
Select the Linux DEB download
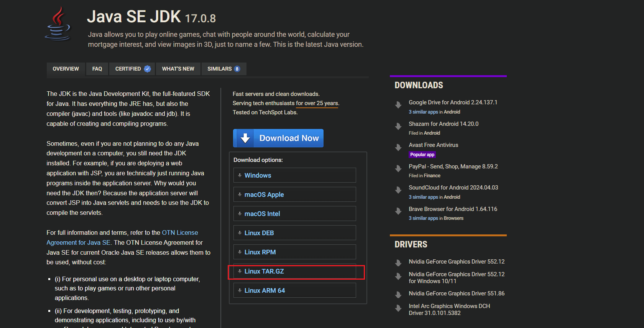(294, 233)
